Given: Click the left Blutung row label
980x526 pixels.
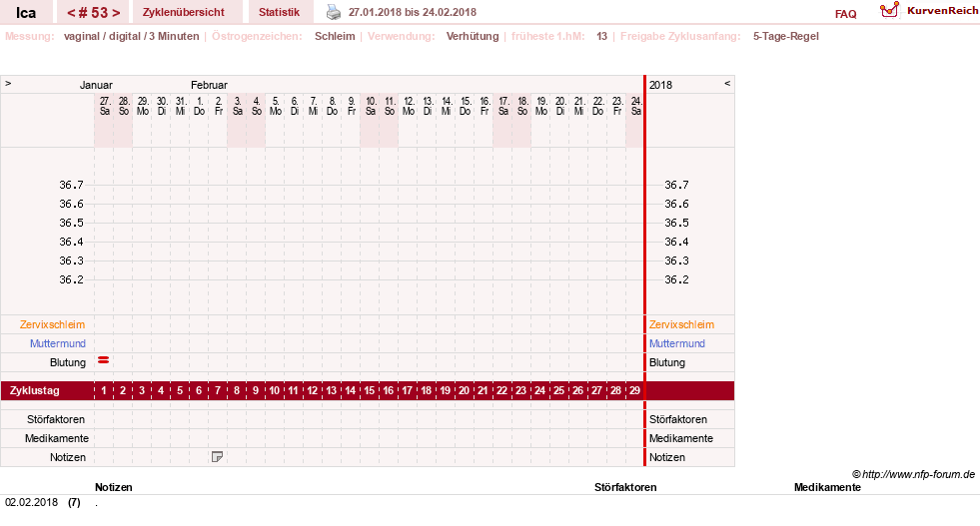Looking at the screenshot, I should (x=68, y=362).
